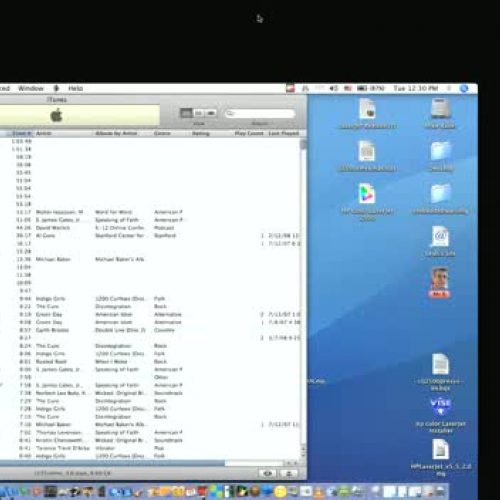Select the Rusted Root track row
Viewport: 500px width, 500px height.
coord(150,362)
